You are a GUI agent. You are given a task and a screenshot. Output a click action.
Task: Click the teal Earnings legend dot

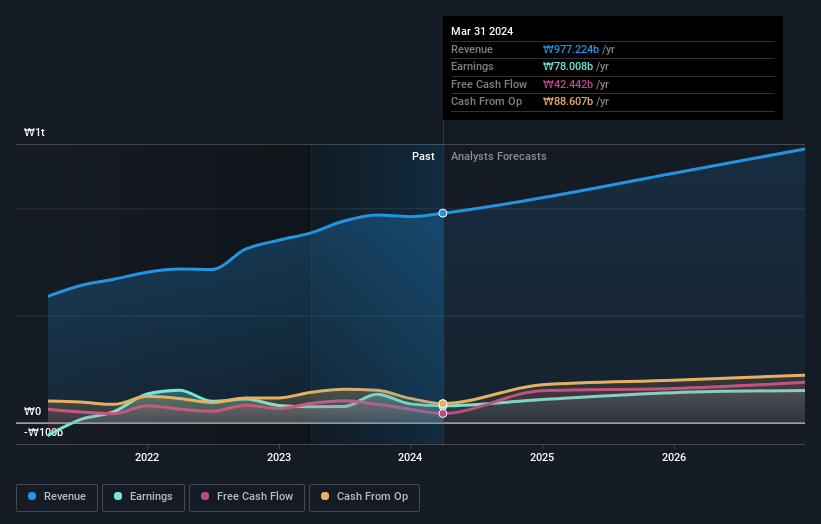[118, 496]
